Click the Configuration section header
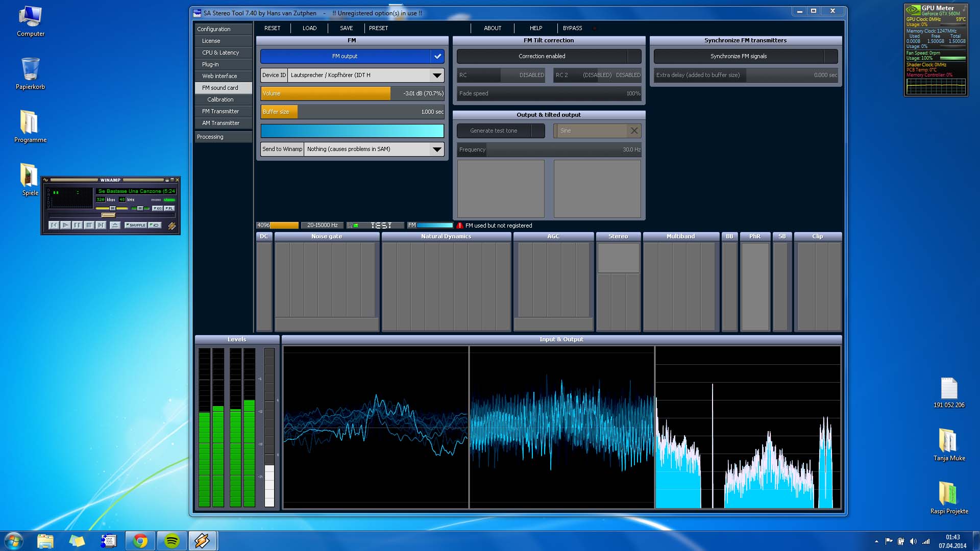The width and height of the screenshot is (980, 551). [224, 29]
